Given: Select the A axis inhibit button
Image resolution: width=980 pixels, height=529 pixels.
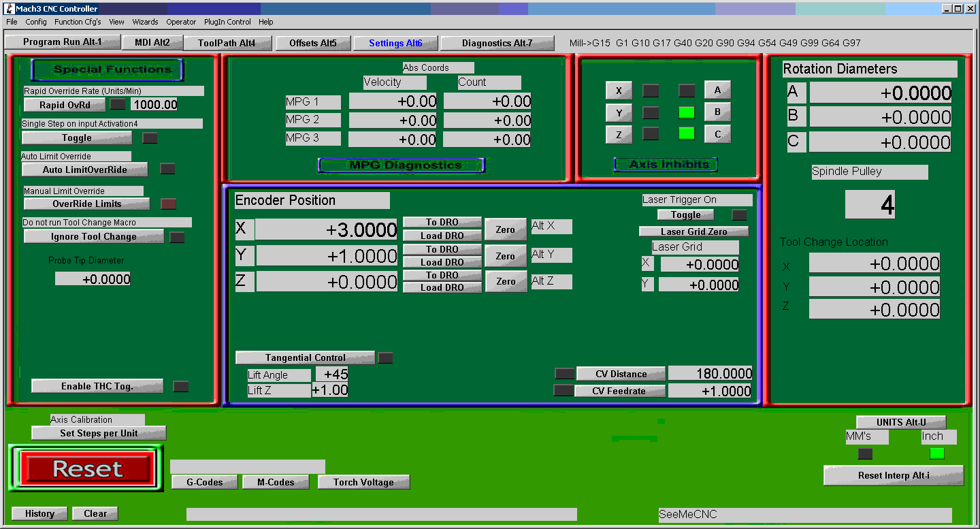Looking at the screenshot, I should [717, 89].
